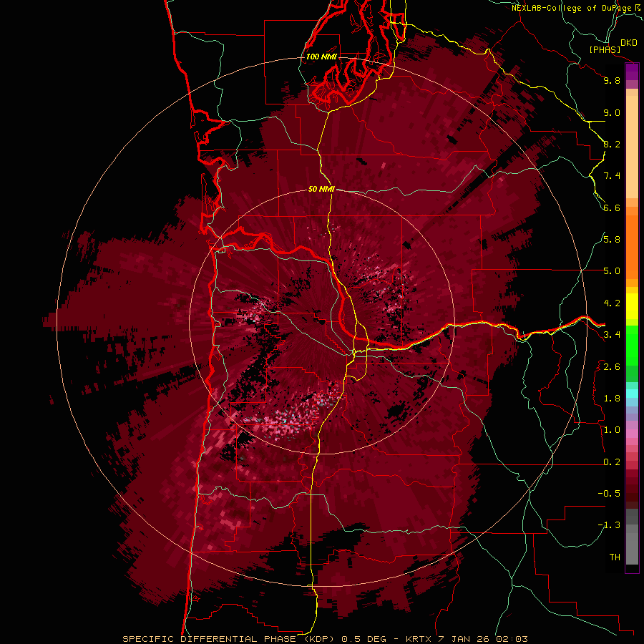
Task: Click the 100 NMI range ring label
Action: [x=321, y=57]
